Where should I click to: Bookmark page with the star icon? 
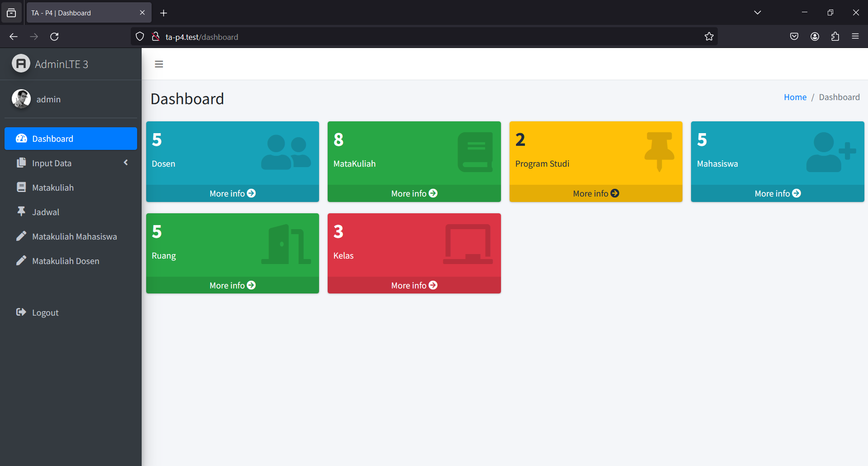click(x=709, y=37)
